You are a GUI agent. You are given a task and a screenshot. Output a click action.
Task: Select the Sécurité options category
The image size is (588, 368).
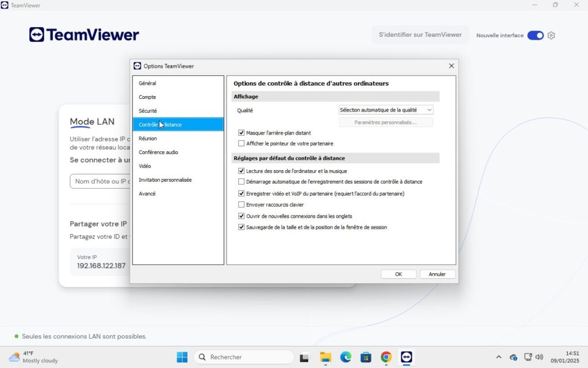pyautogui.click(x=178, y=111)
